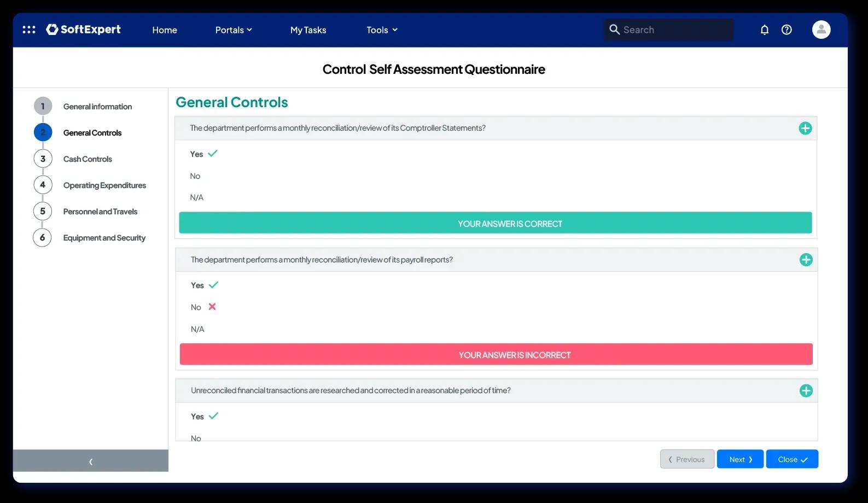
Task: Open the user profile avatar
Action: 821,30
